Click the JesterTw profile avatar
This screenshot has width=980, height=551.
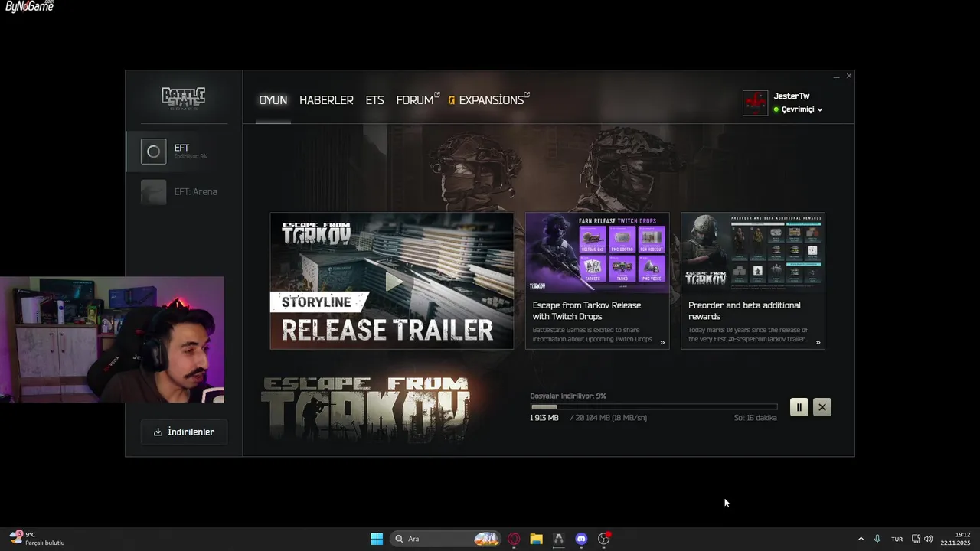pos(755,103)
